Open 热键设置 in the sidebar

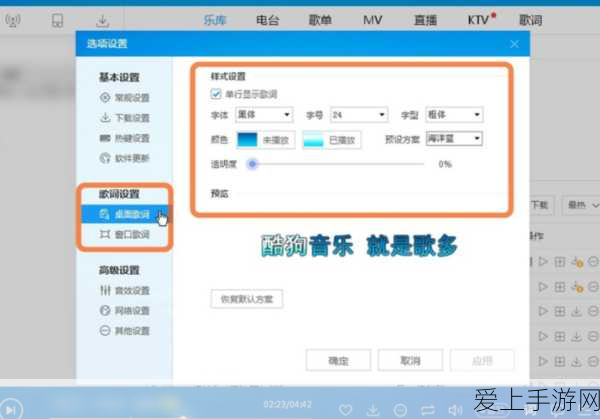click(124, 138)
